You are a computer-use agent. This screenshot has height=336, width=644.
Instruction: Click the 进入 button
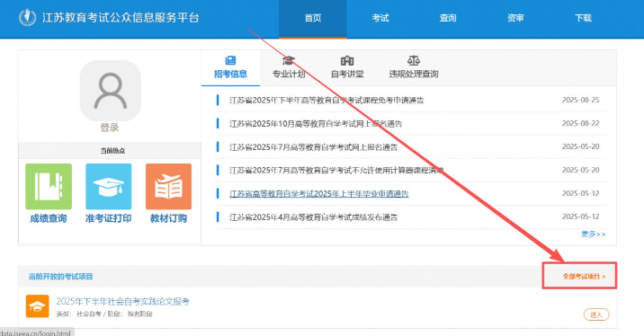(596, 314)
